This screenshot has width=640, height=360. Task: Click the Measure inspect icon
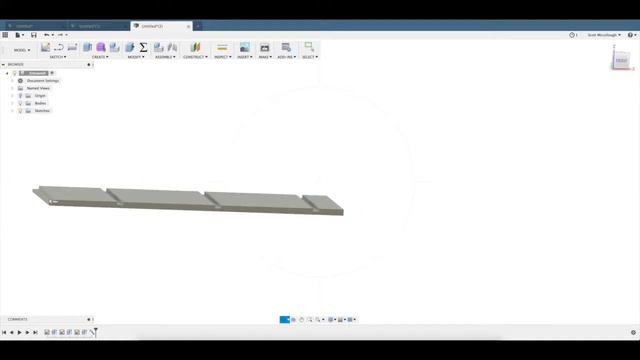click(222, 47)
